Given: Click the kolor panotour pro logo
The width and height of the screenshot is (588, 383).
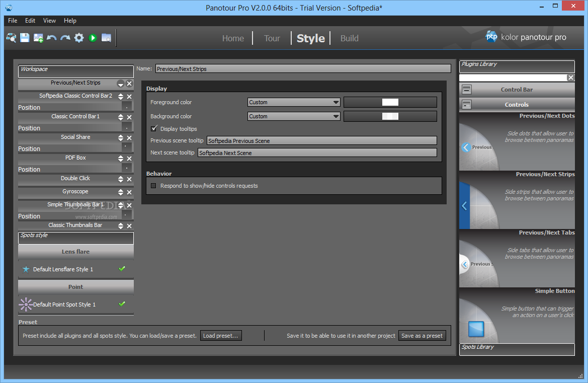Looking at the screenshot, I should pyautogui.click(x=526, y=37).
